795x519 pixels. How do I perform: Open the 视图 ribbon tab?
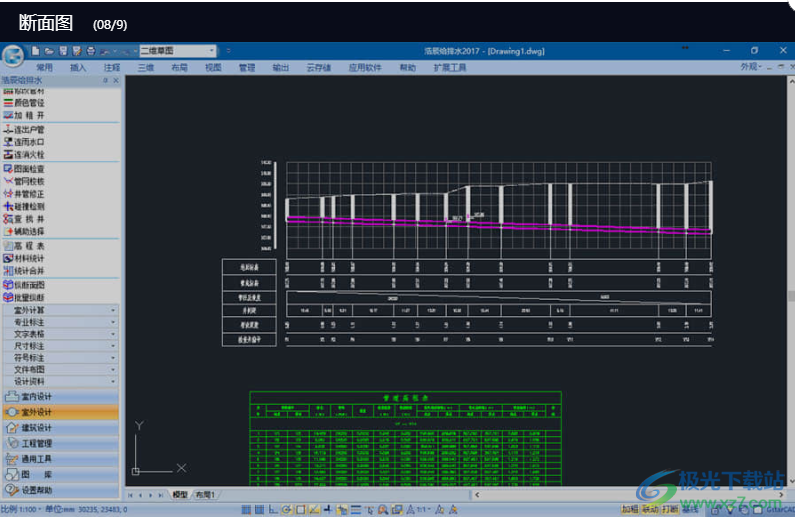point(213,67)
